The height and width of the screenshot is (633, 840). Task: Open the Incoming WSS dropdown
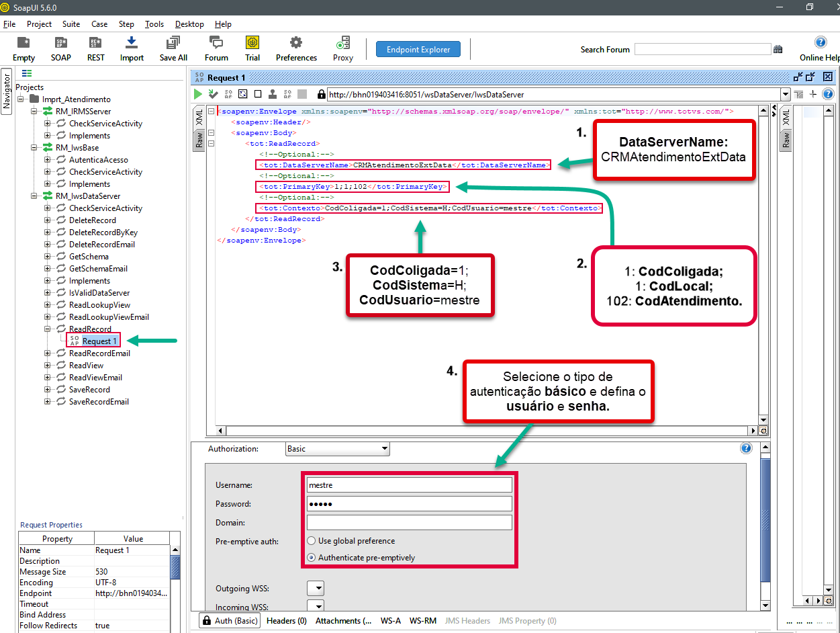tap(316, 607)
